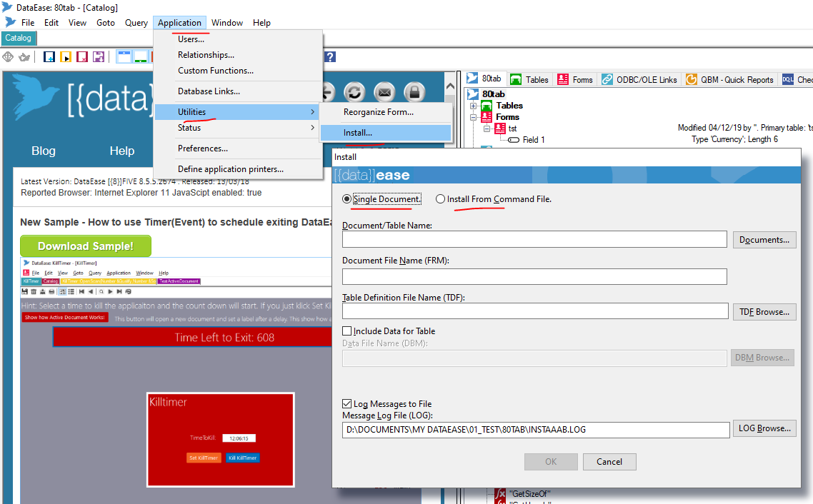This screenshot has width=813, height=504.
Task: Click the DataEase bird logo on the page
Action: point(35,96)
